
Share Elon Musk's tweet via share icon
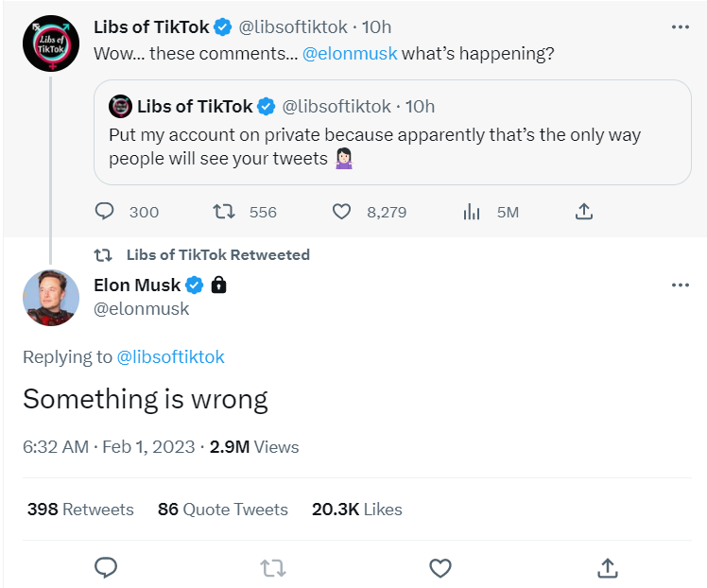pyautogui.click(x=607, y=567)
